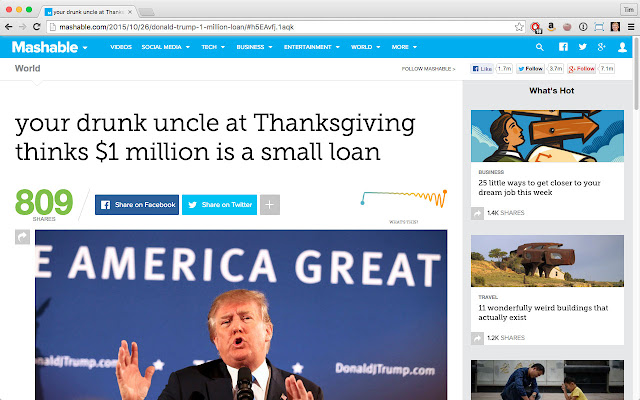640x400 pixels.
Task: Expand the Entertainment menu
Action: coord(312,47)
